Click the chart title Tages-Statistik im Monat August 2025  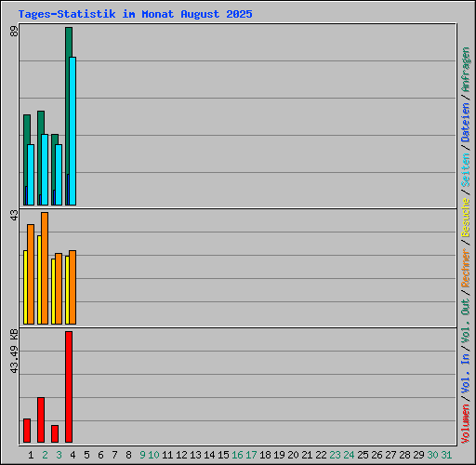point(136,14)
